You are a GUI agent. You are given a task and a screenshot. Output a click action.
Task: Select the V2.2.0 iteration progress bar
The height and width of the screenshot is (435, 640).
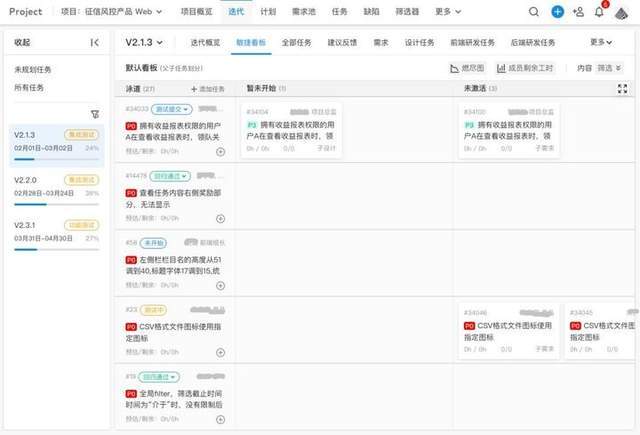[x=56, y=204]
